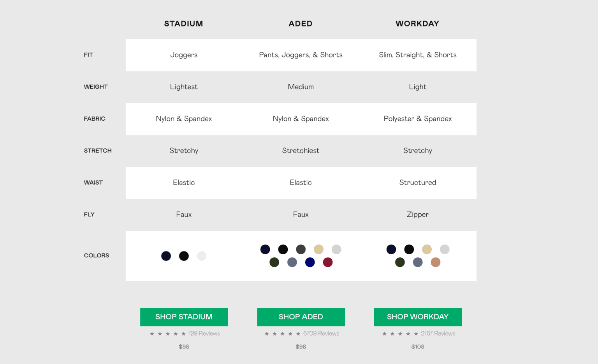Open the 6709 Reviews link under Aded
Image resolution: width=598 pixels, height=364 pixels.
[321, 334]
